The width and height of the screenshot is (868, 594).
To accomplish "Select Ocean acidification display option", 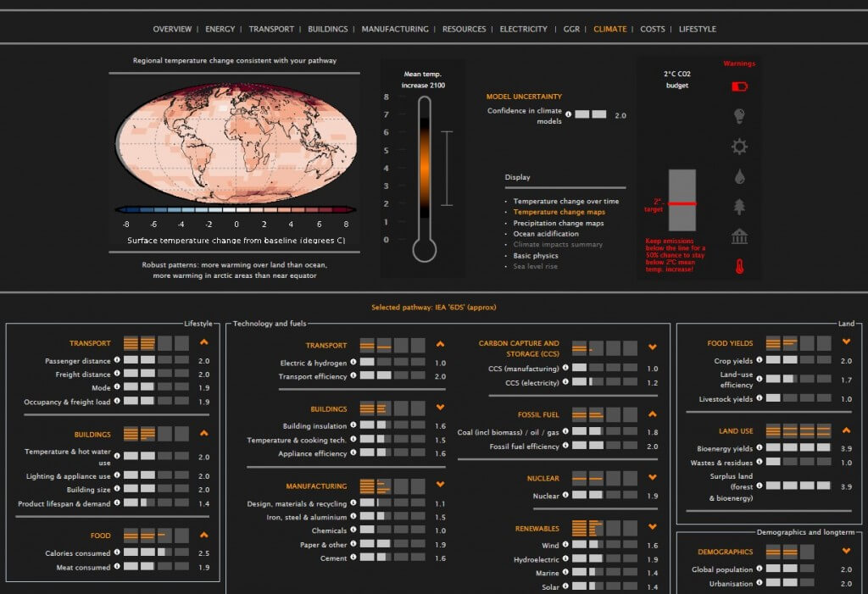I will (x=546, y=234).
